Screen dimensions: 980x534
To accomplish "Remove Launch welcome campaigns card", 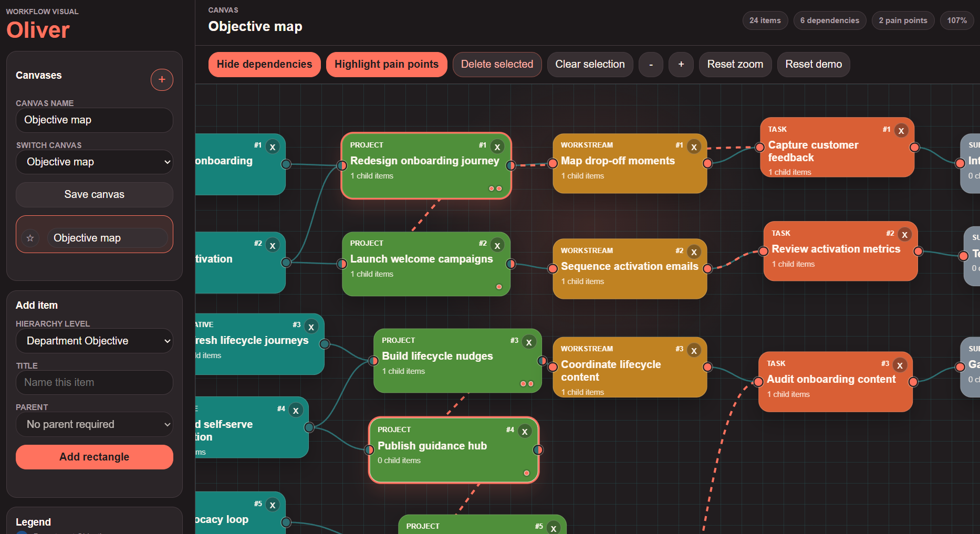I will [x=497, y=245].
